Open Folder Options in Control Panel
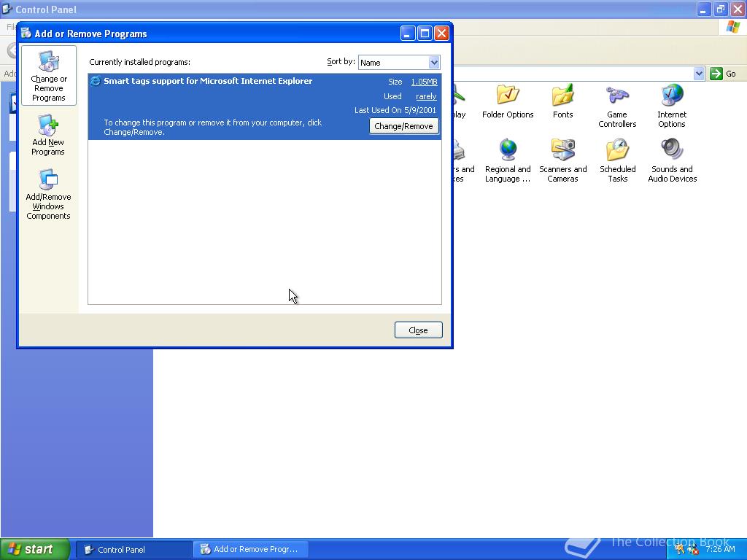 (508, 101)
